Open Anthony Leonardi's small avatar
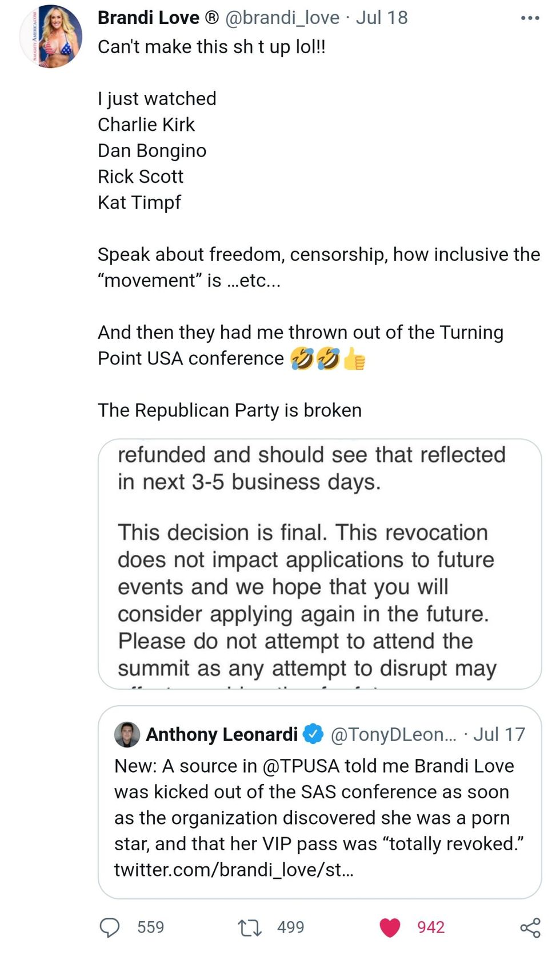The image size is (560, 956). pyautogui.click(x=127, y=734)
